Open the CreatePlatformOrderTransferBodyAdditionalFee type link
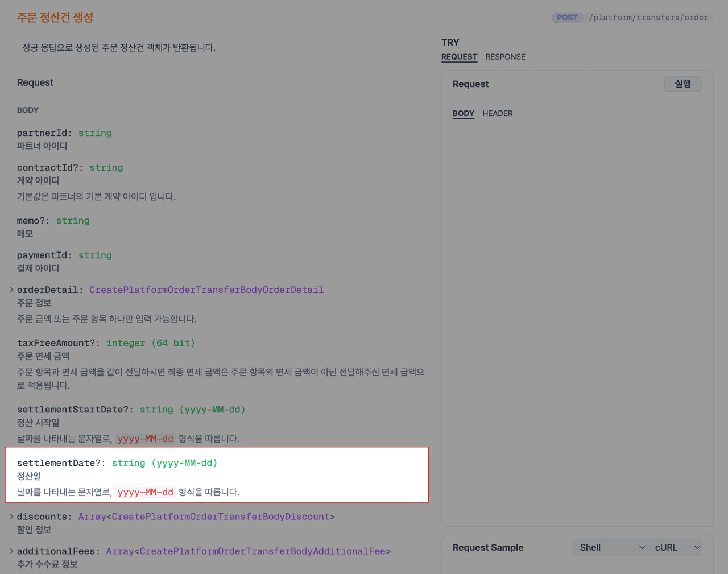728x574 pixels. (262, 551)
